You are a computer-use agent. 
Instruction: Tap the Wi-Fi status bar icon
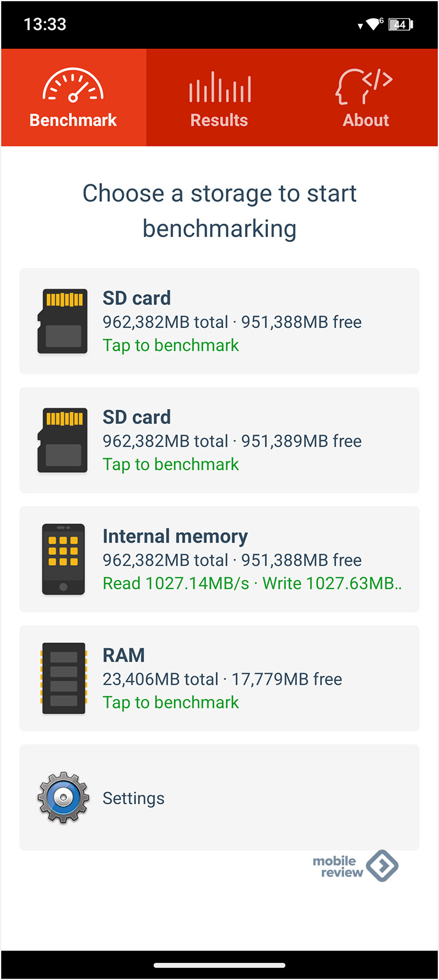[373, 24]
